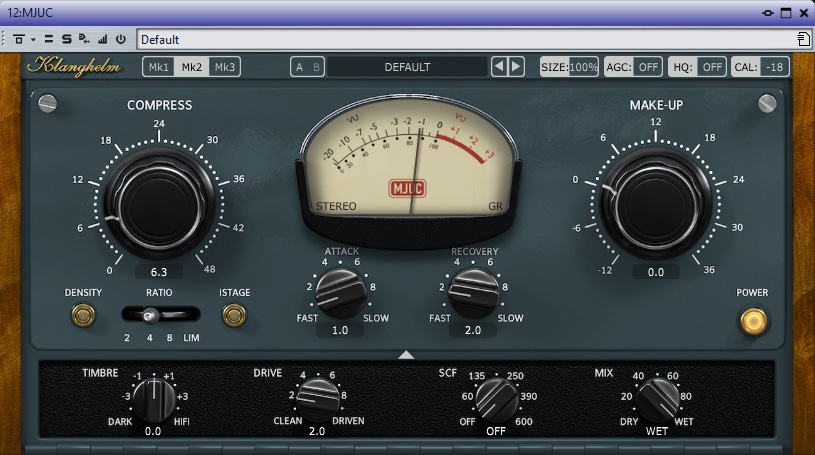The width and height of the screenshot is (815, 455).
Task: Click the DRIVE knob
Action: (x=318, y=399)
